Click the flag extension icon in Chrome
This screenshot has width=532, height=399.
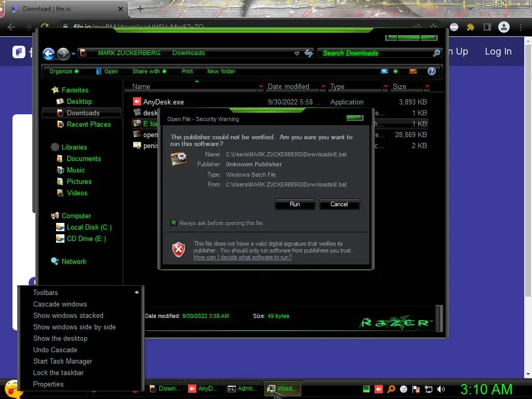454,27
